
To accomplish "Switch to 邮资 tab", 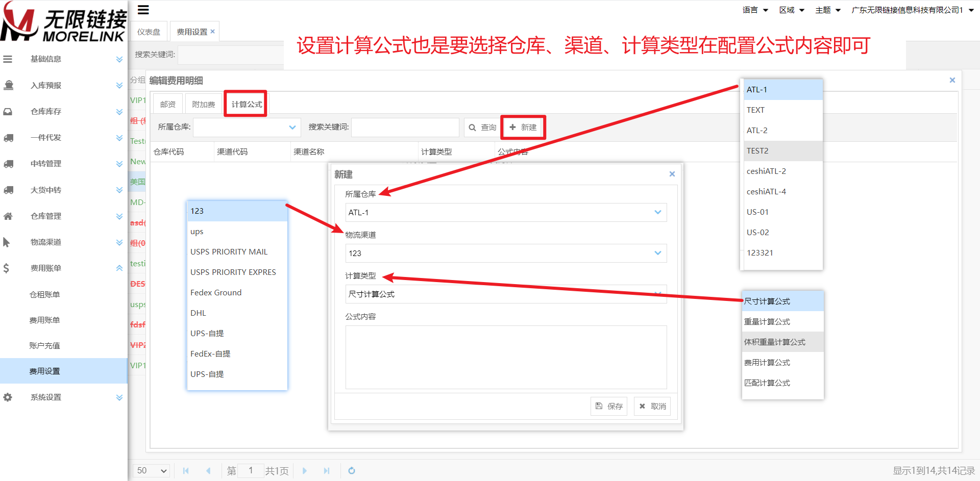I will coord(168,104).
